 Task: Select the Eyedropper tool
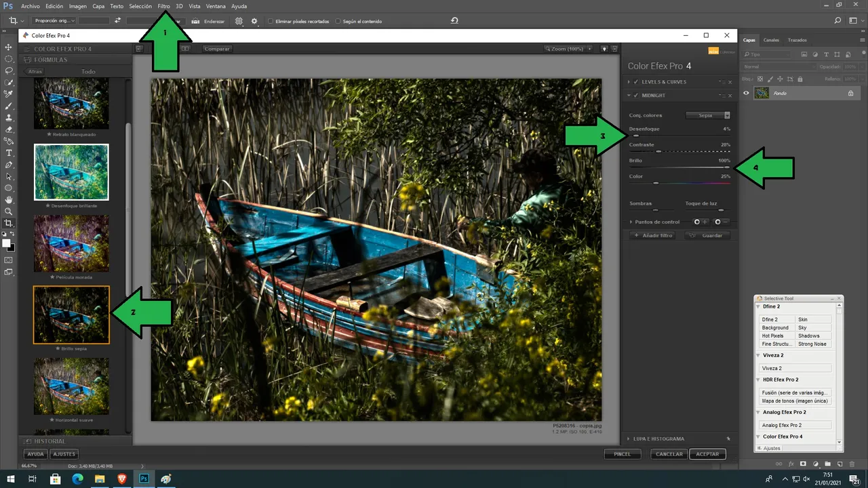(9, 94)
